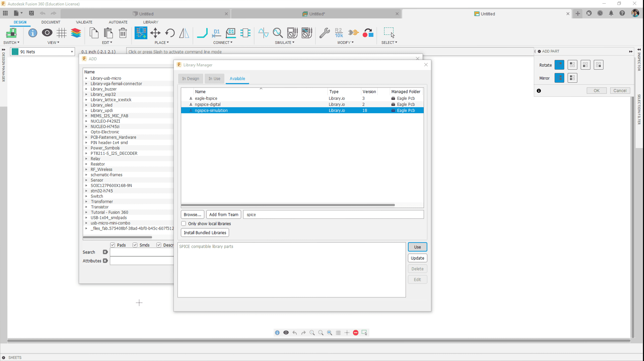Select the Bus break-out connect icon
Image resolution: width=644 pixels, height=361 pixels.
click(x=245, y=33)
